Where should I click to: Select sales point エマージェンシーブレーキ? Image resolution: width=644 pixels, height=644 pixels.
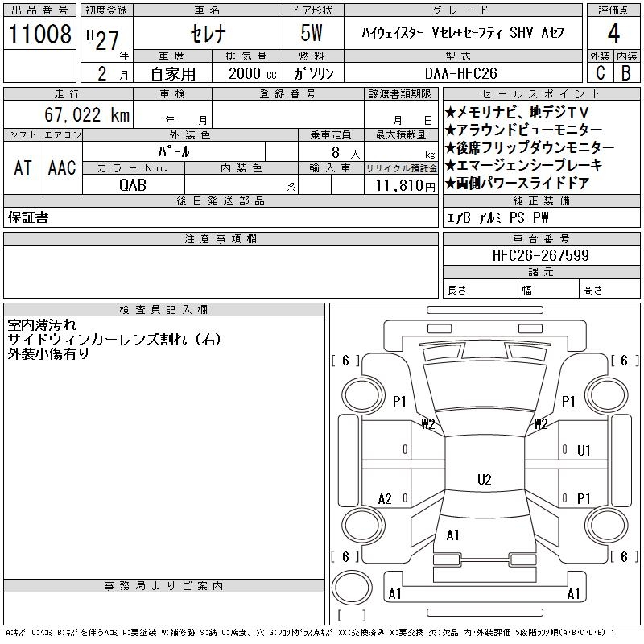(524, 165)
